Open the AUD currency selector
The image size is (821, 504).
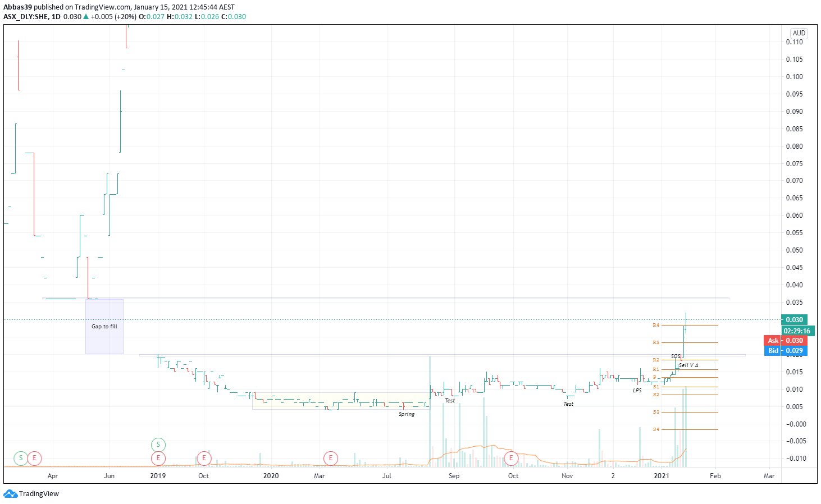tap(799, 33)
